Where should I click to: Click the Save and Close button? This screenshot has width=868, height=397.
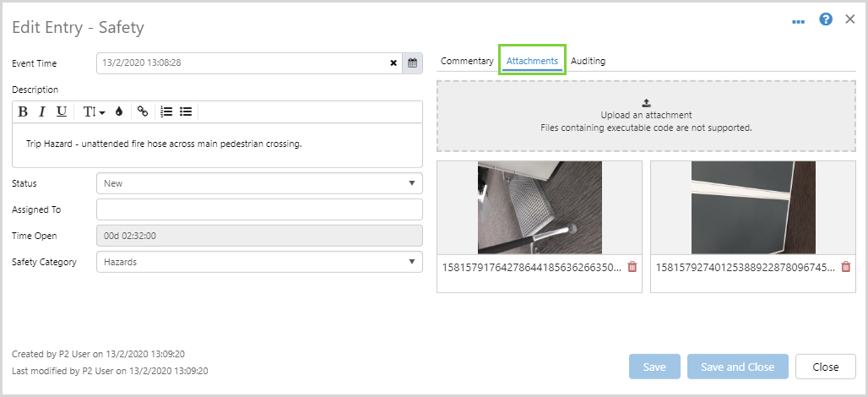click(737, 367)
